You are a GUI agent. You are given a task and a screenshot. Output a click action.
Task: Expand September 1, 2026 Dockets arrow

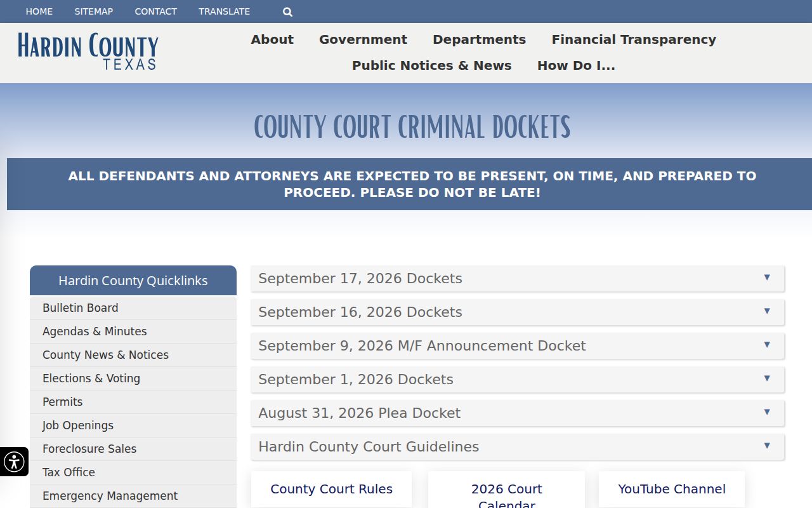click(767, 378)
